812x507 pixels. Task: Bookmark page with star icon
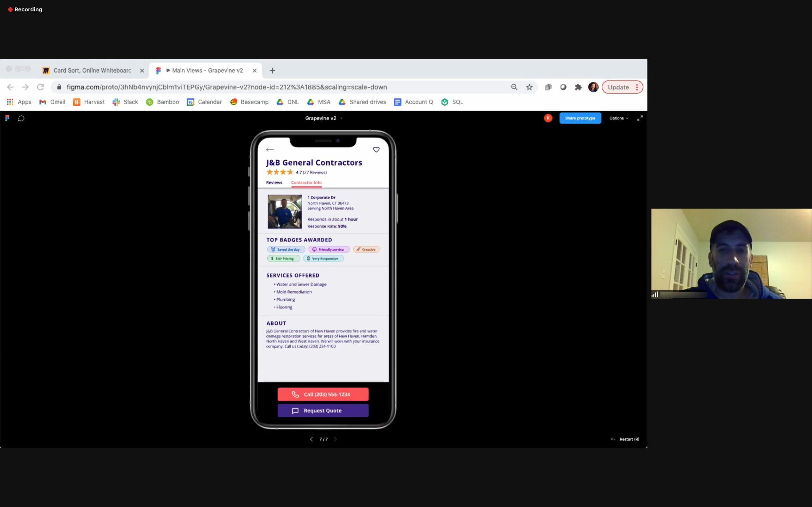[x=529, y=87]
